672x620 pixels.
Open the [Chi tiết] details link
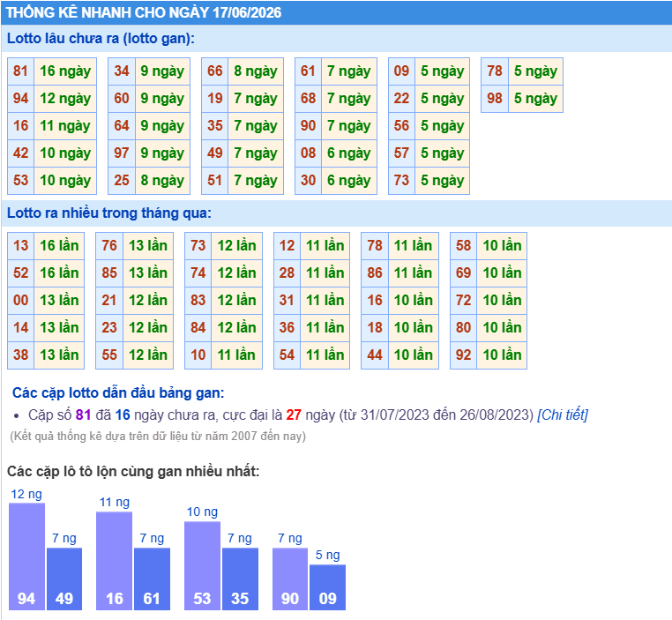(563, 415)
